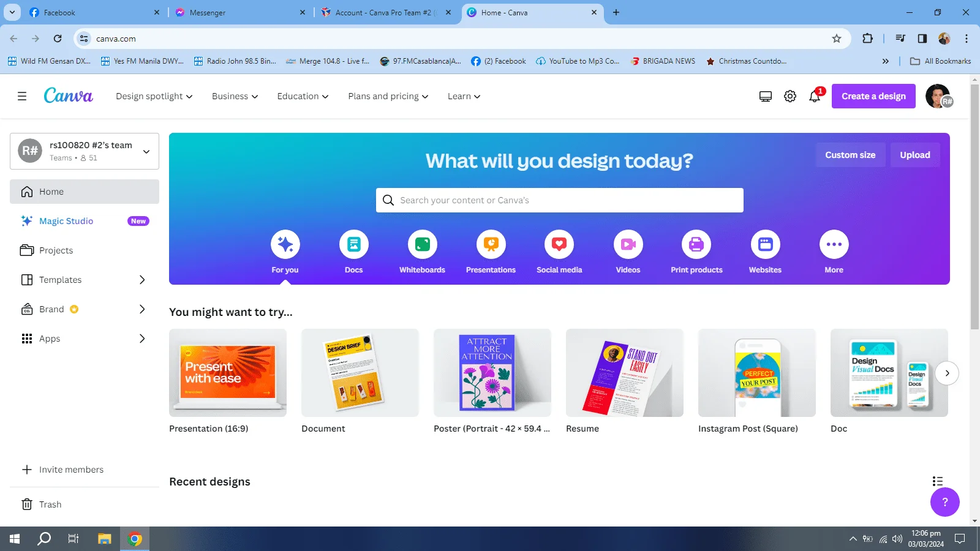Open the Whiteboards category icon
Image resolution: width=980 pixels, height=551 pixels.
(423, 244)
